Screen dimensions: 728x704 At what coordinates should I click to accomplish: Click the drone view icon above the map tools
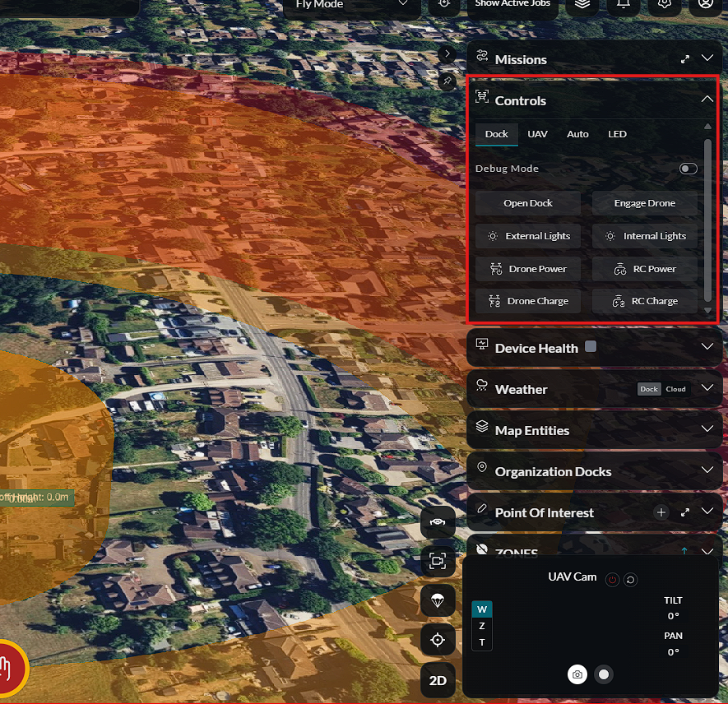click(x=438, y=522)
